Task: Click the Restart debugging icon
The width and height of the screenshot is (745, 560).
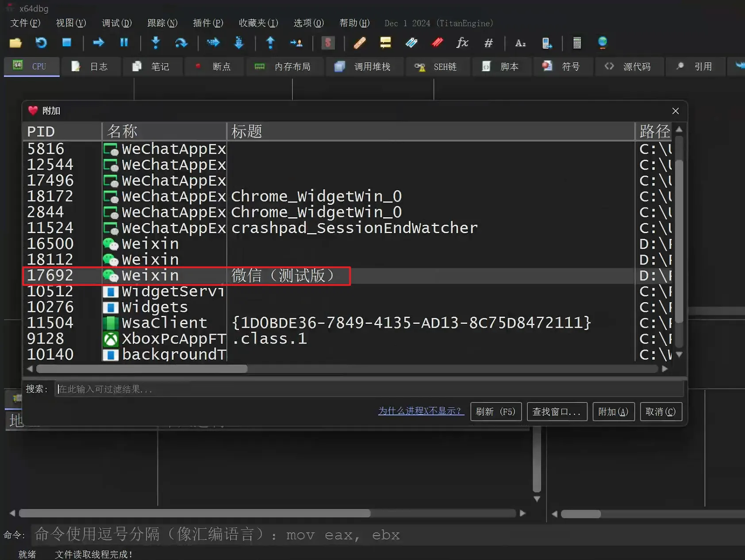Action: 41,43
